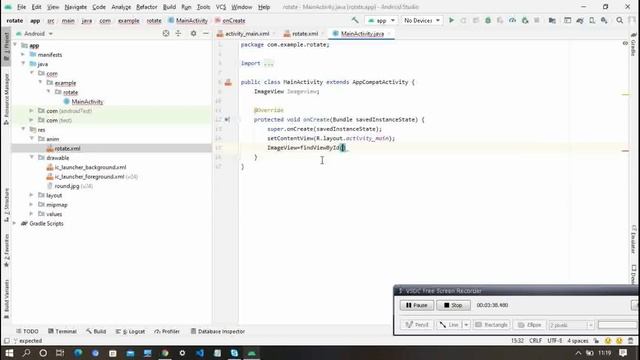This screenshot has width=640, height=360.
Task: Hide the Project panel with minus icon
Action: click(x=206, y=33)
